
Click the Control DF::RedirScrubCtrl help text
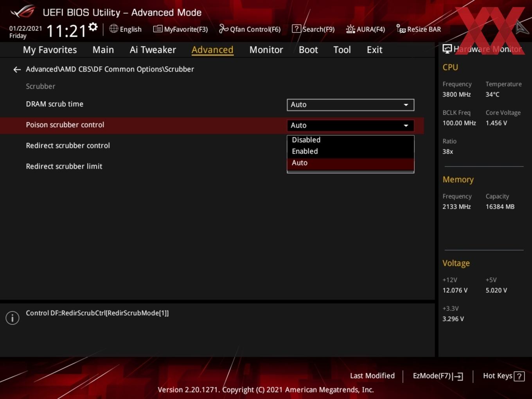click(x=97, y=313)
